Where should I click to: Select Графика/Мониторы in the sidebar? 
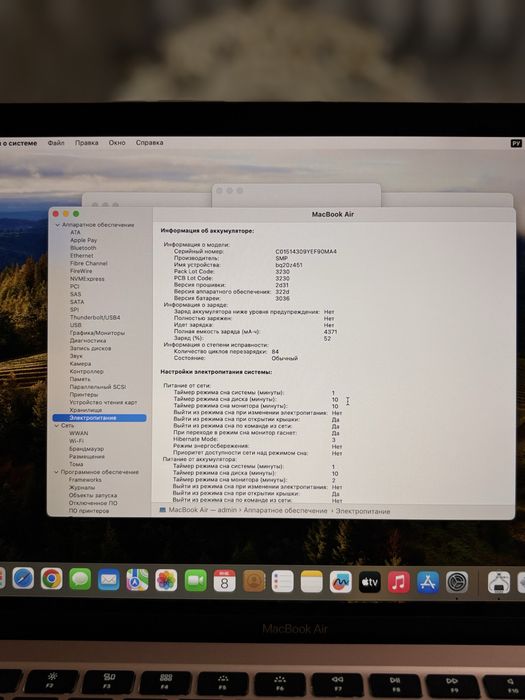97,333
